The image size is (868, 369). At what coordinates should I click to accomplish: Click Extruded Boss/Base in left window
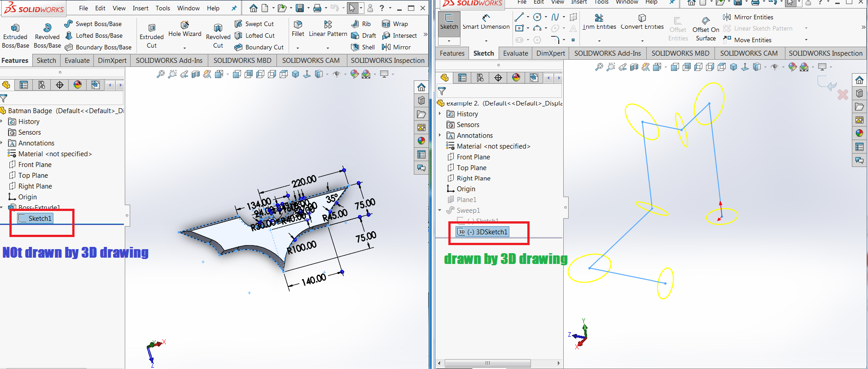(15, 36)
